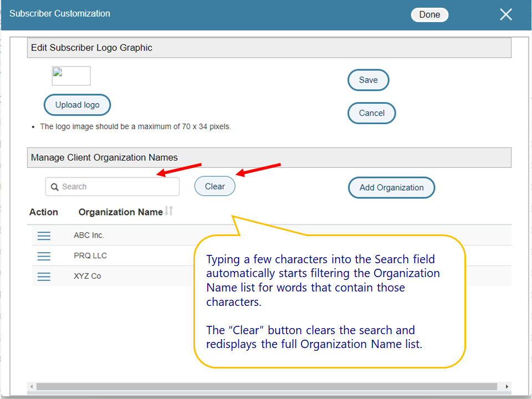The image size is (532, 399).
Task: Select the XYZ Co organization name
Action: 88,276
